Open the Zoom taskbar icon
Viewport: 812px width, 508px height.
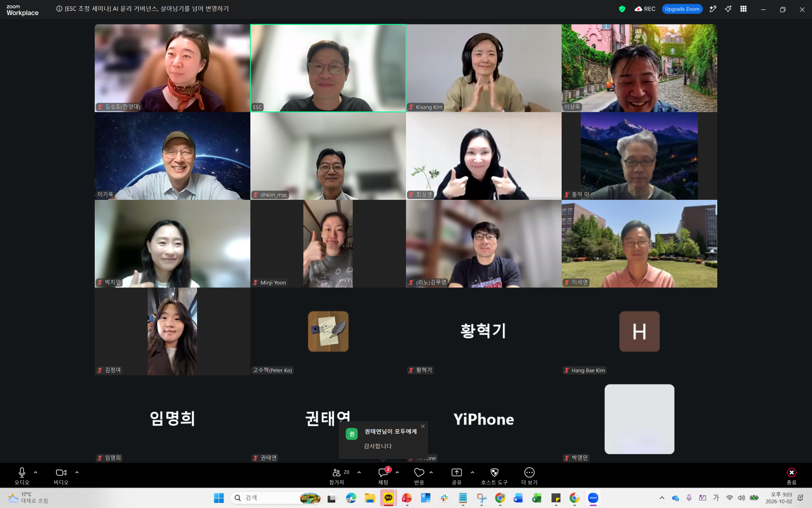[x=593, y=498]
